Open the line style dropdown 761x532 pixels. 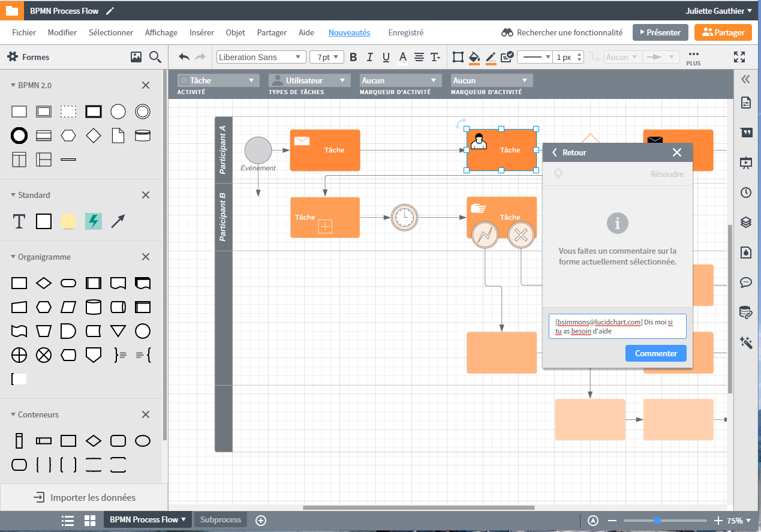535,57
